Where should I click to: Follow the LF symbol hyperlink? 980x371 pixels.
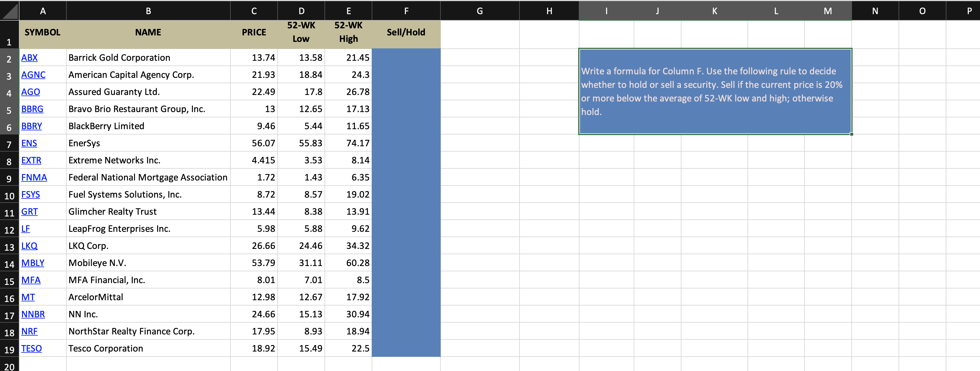click(25, 229)
